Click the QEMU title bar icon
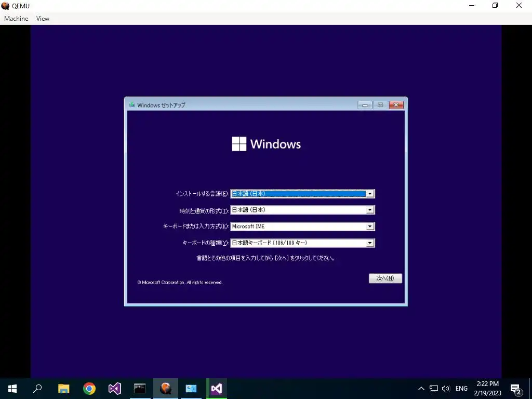The width and height of the screenshot is (532, 399). [5, 6]
